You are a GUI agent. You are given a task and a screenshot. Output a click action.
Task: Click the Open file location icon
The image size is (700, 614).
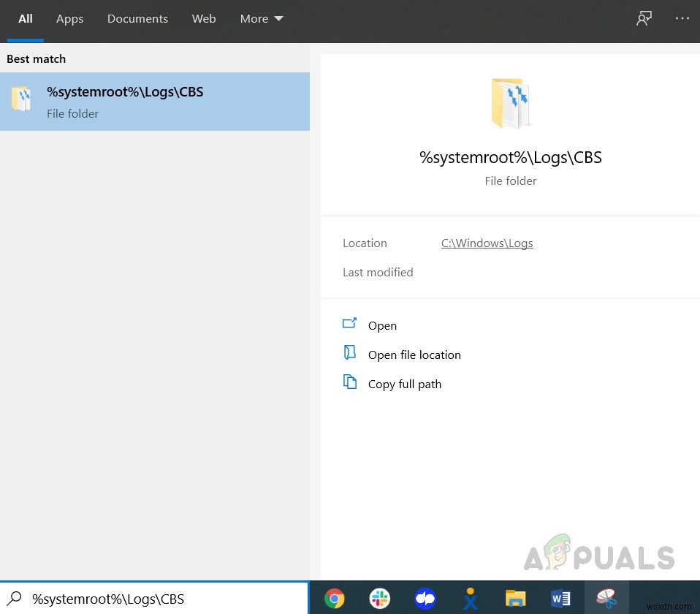click(x=349, y=352)
